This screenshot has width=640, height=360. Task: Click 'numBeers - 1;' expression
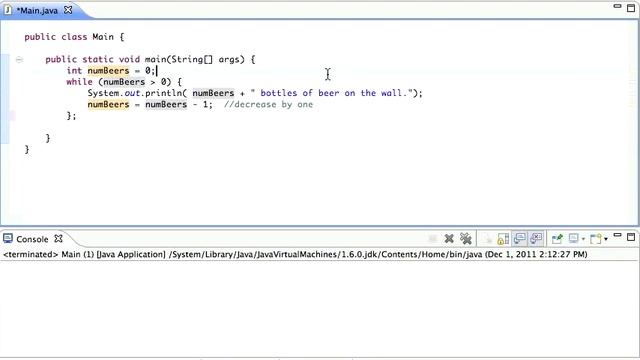179,104
